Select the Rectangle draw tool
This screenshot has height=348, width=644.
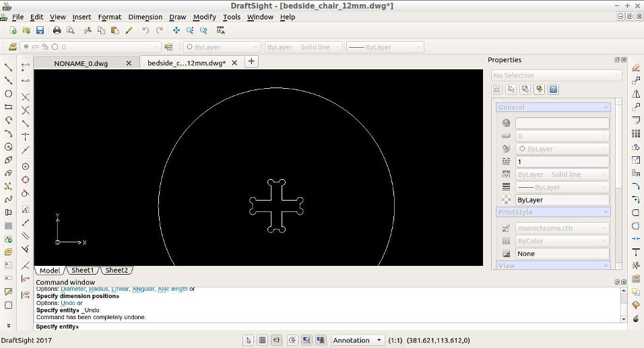click(8, 107)
